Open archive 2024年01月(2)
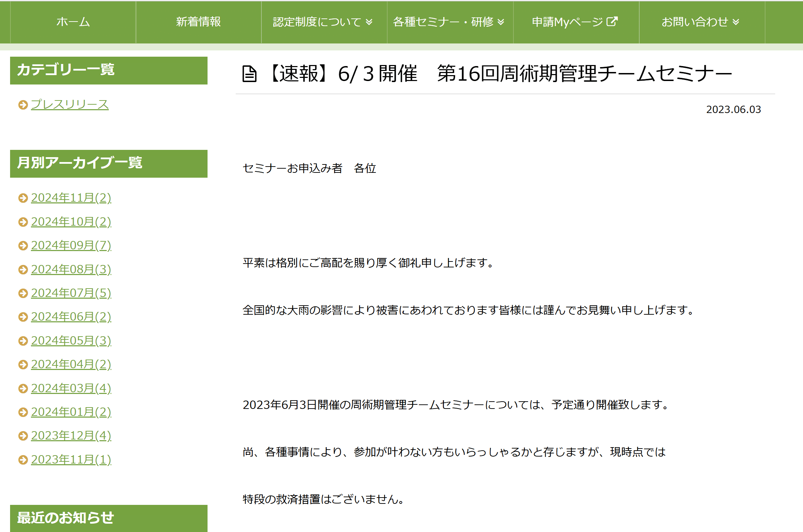Screen dimensions: 803x532 tap(71, 412)
